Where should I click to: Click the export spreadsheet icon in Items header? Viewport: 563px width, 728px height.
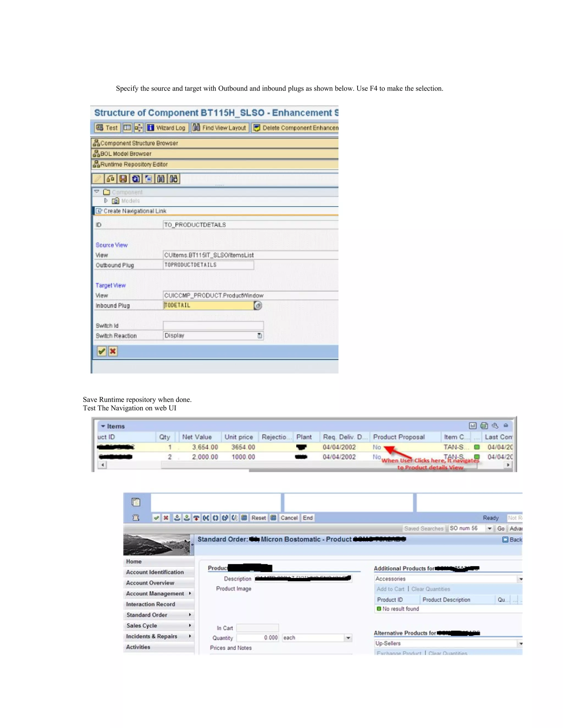click(484, 426)
